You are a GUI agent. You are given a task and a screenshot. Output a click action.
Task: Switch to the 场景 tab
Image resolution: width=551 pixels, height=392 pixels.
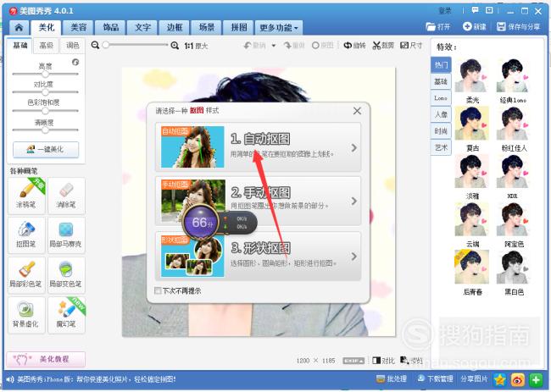tap(207, 27)
